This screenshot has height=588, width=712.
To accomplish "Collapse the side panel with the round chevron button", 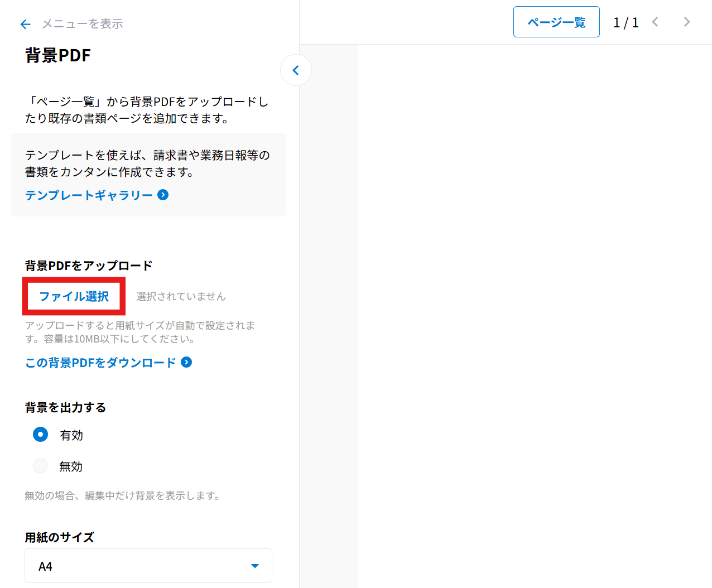I will 296,70.
